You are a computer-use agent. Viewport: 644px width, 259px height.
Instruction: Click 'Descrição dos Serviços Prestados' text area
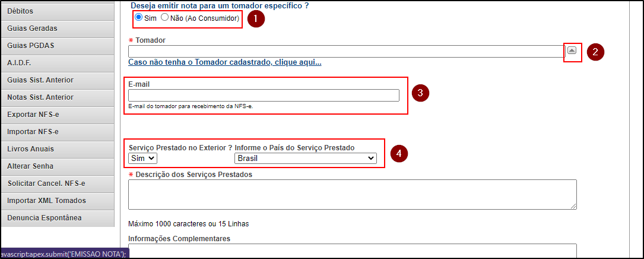[352, 194]
